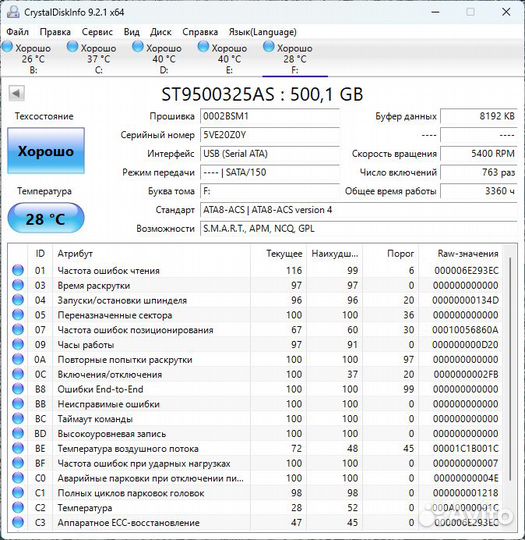Click status orb of attribute C3 Аппаратное ECC-восстановление

(x=18, y=522)
